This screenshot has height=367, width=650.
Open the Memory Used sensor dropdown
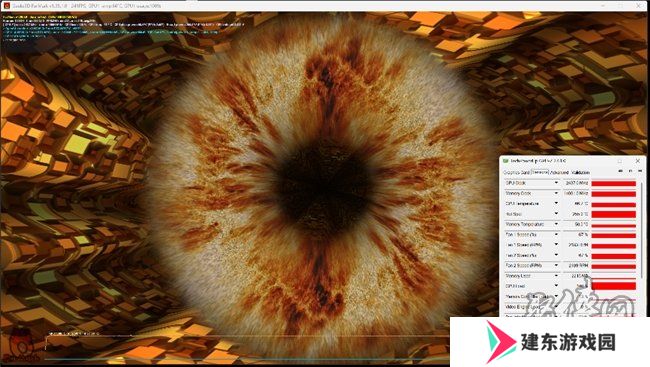click(556, 276)
